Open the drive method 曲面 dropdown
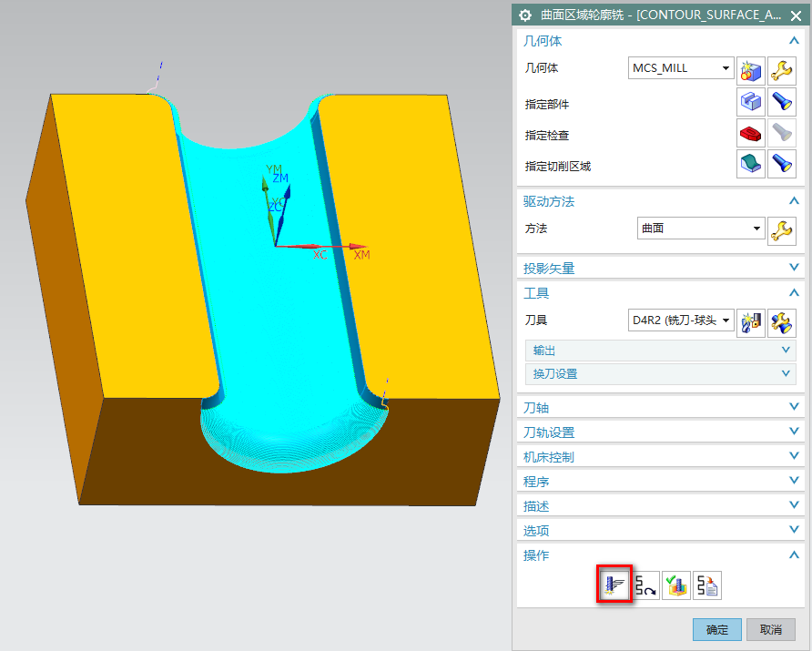The height and width of the screenshot is (651, 812). [x=756, y=229]
